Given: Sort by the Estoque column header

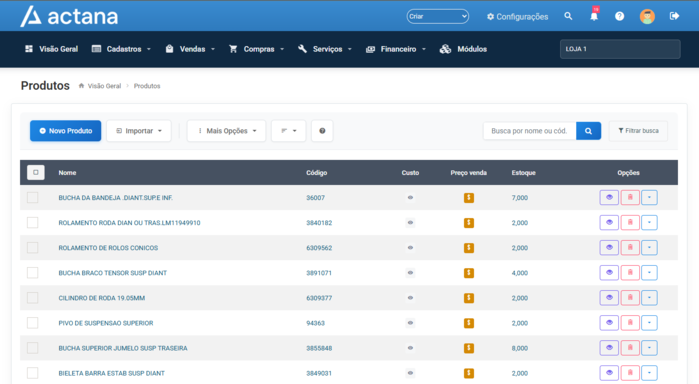Looking at the screenshot, I should pyautogui.click(x=523, y=173).
